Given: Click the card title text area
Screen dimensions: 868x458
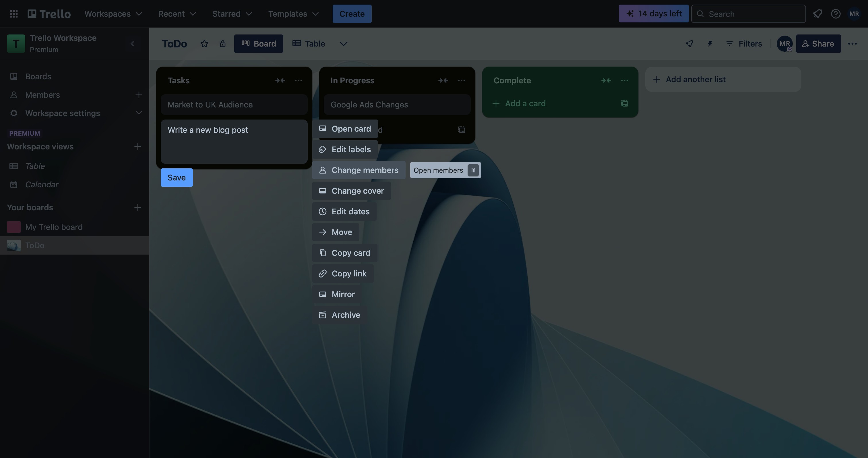Looking at the screenshot, I should 234,142.
